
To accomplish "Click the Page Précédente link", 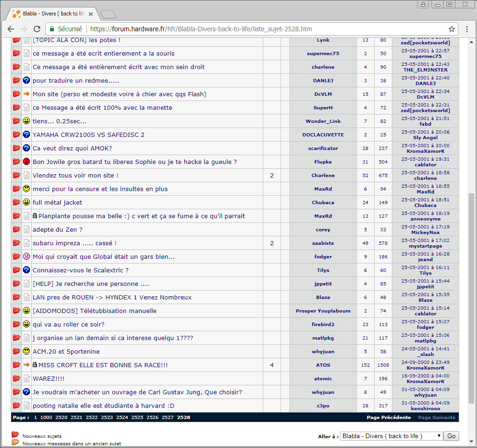I will point(389,417).
